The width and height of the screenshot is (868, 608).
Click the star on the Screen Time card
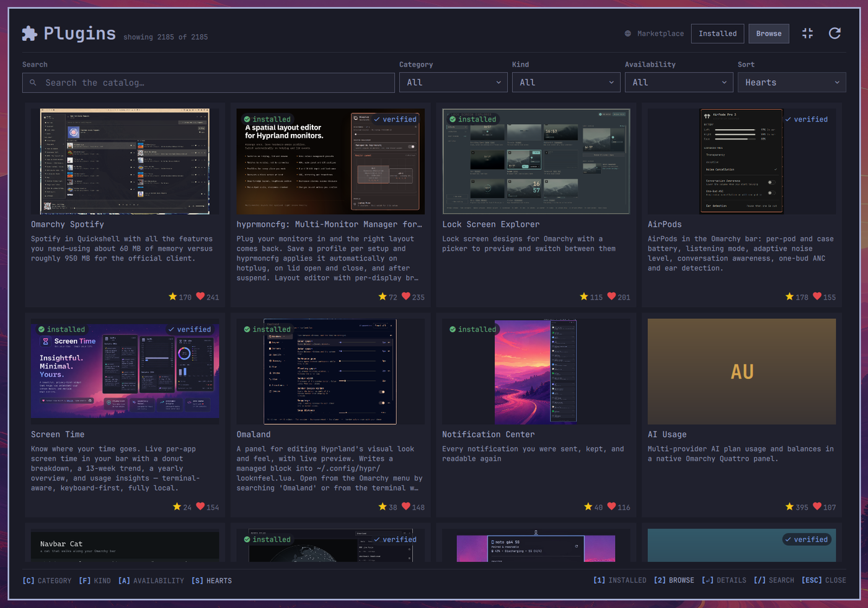click(177, 507)
